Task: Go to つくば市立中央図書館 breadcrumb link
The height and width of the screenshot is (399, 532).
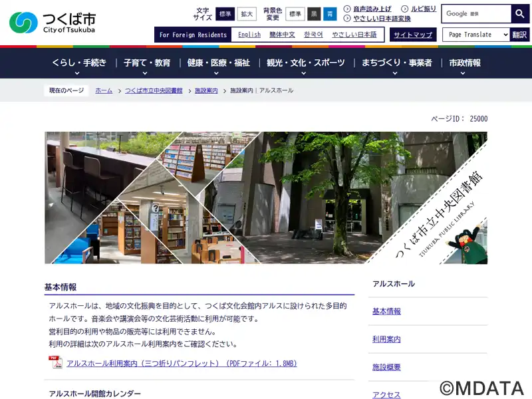Action: pos(154,90)
